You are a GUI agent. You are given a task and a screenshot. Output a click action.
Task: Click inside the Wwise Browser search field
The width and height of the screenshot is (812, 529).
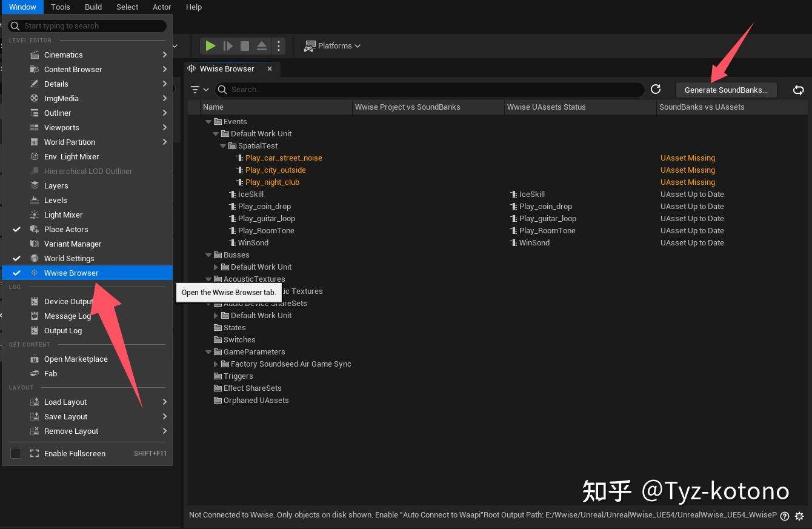[x=424, y=89]
